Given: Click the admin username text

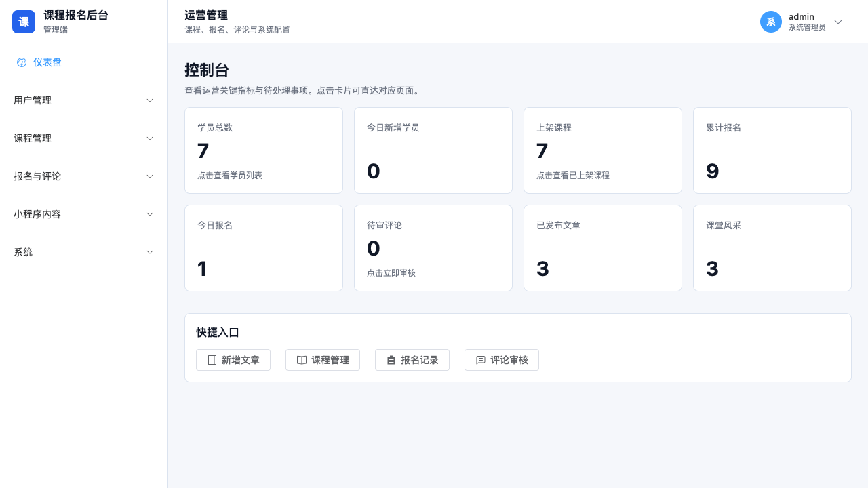Looking at the screenshot, I should 802,16.
